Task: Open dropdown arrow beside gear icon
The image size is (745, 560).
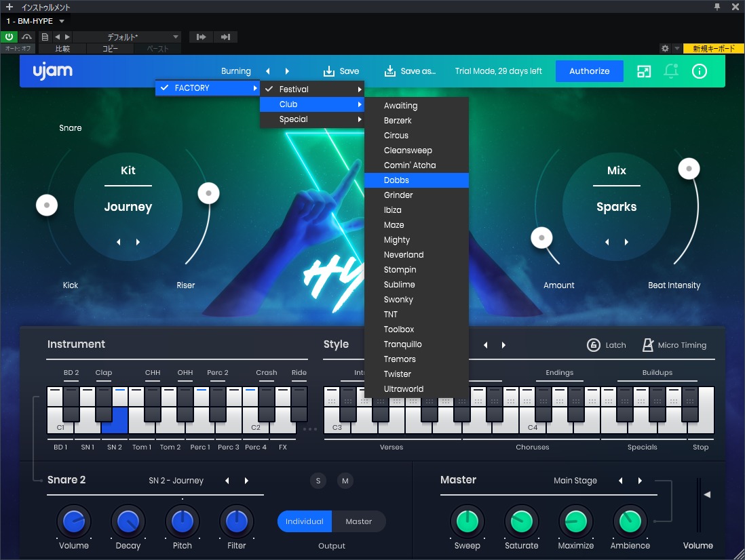Action: [x=676, y=48]
